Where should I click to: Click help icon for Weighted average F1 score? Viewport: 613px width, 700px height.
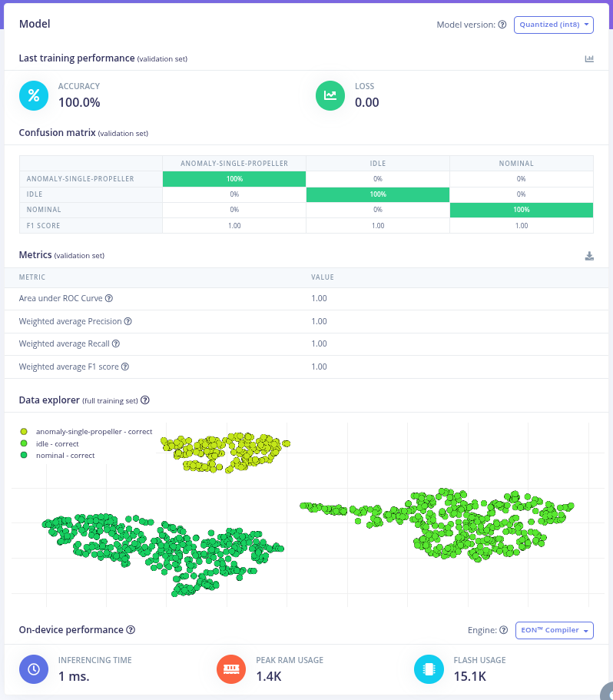tap(124, 367)
